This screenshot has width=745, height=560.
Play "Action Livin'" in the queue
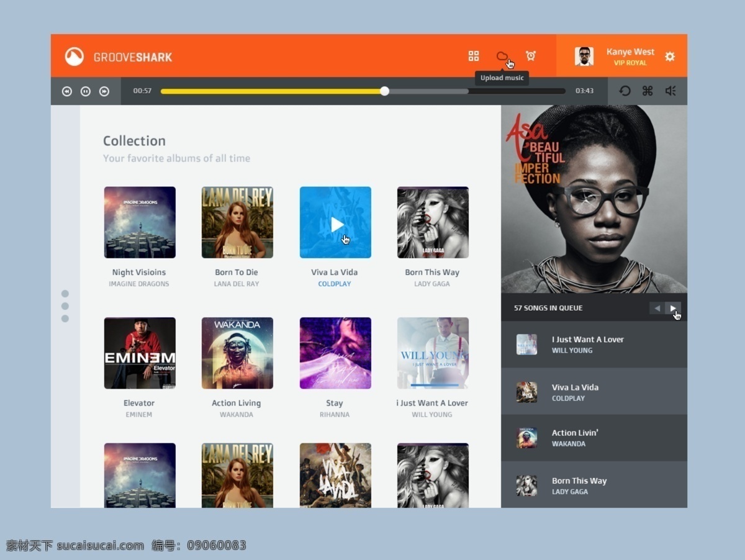[594, 438]
